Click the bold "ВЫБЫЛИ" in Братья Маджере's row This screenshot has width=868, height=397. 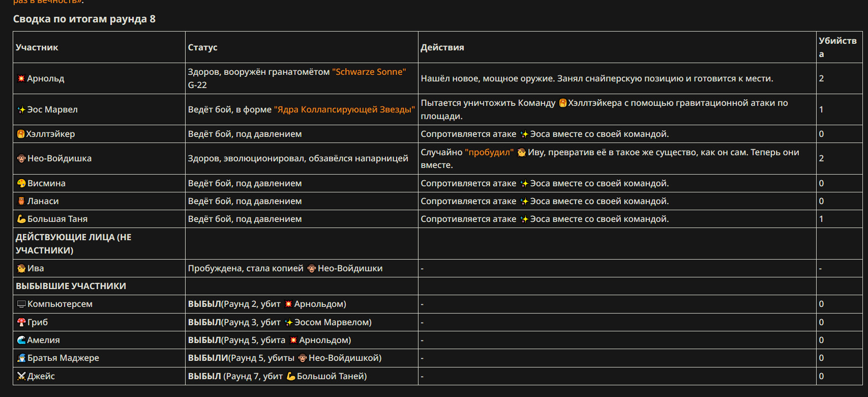coord(208,358)
